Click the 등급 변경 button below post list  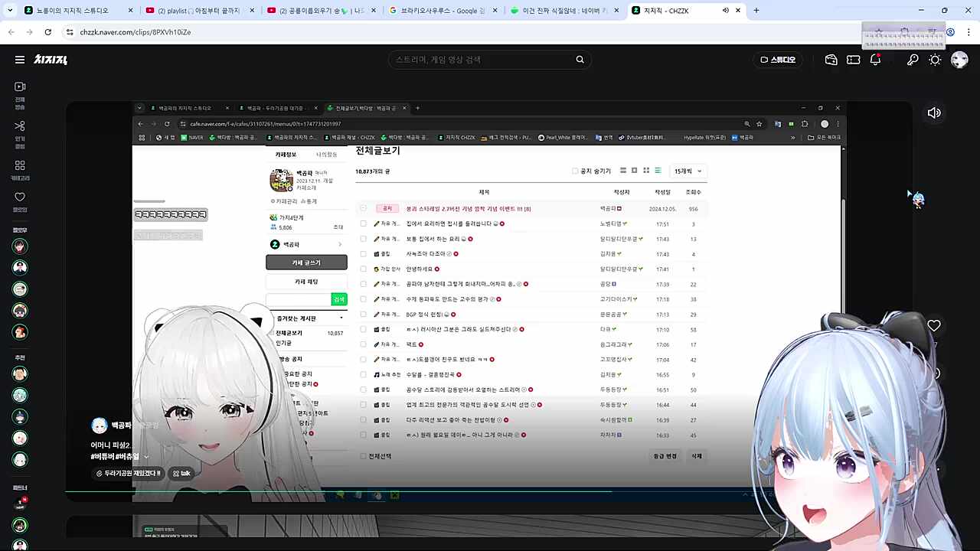coord(665,456)
